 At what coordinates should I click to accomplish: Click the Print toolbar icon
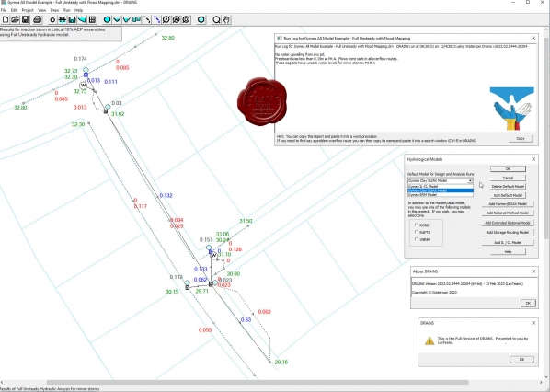click(x=37, y=19)
